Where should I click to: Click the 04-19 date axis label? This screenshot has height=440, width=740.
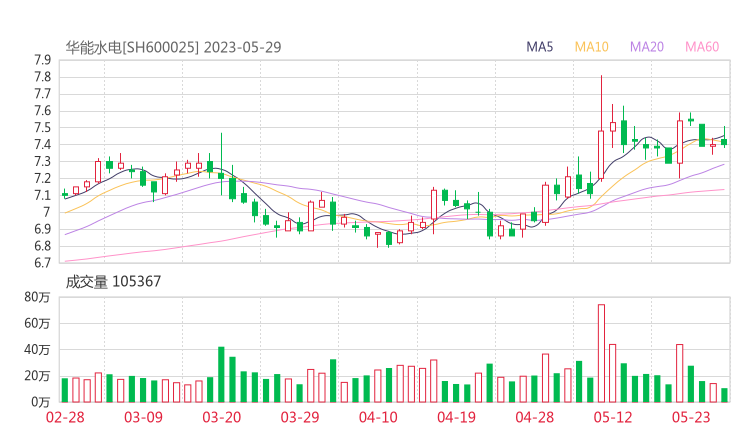click(x=456, y=417)
